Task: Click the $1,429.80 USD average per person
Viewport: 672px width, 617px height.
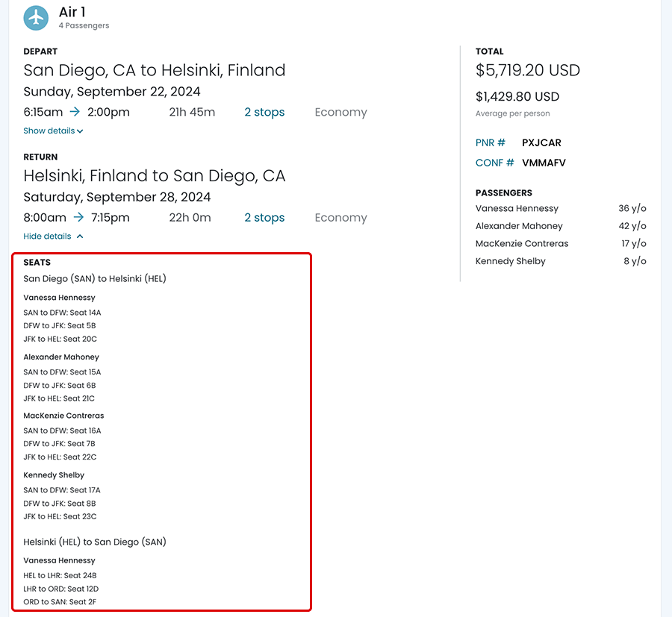Action: tap(517, 97)
